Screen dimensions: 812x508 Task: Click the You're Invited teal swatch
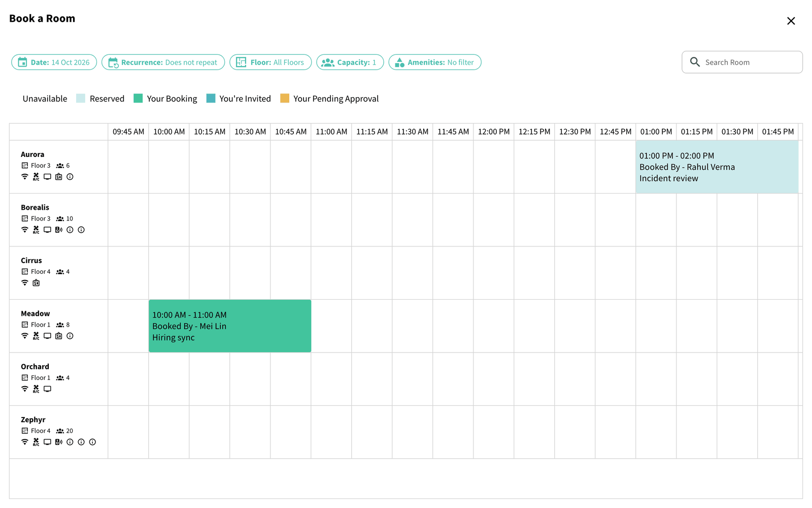point(211,98)
